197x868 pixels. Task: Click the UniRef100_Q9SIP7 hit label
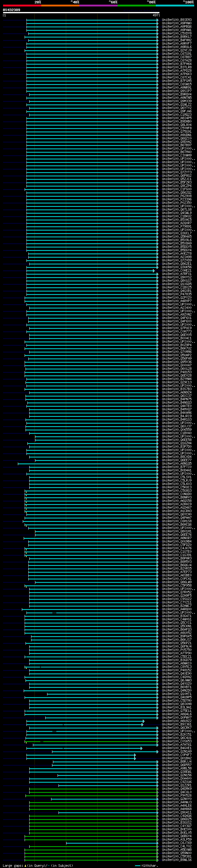point(176,91)
